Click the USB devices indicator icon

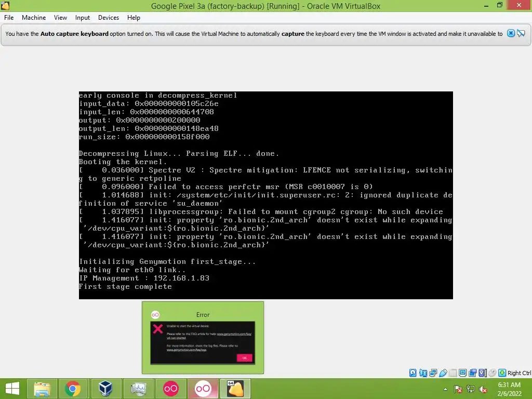point(443,373)
